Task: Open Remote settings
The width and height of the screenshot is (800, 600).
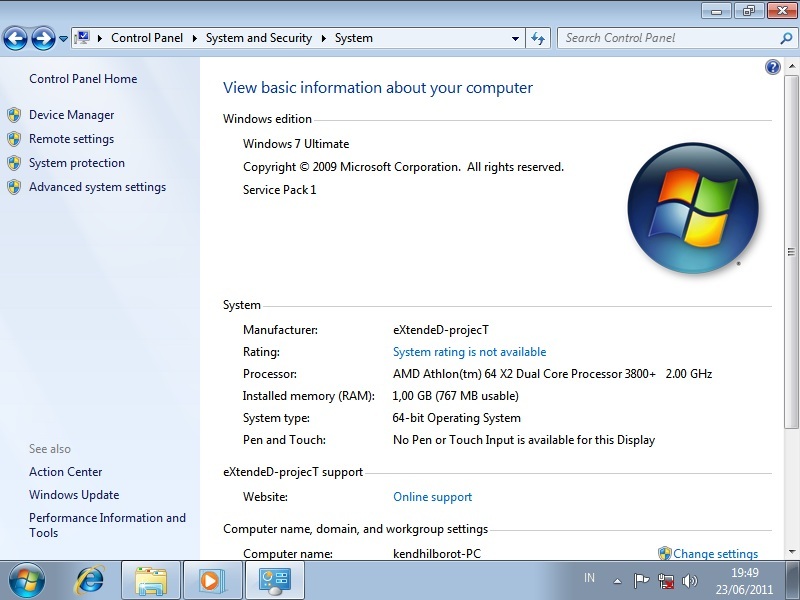Action: pos(71,139)
